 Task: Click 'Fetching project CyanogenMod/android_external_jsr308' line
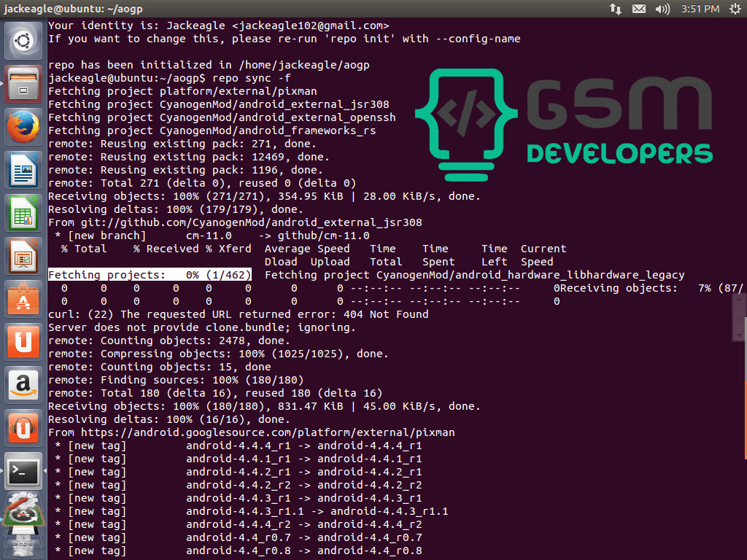[219, 104]
